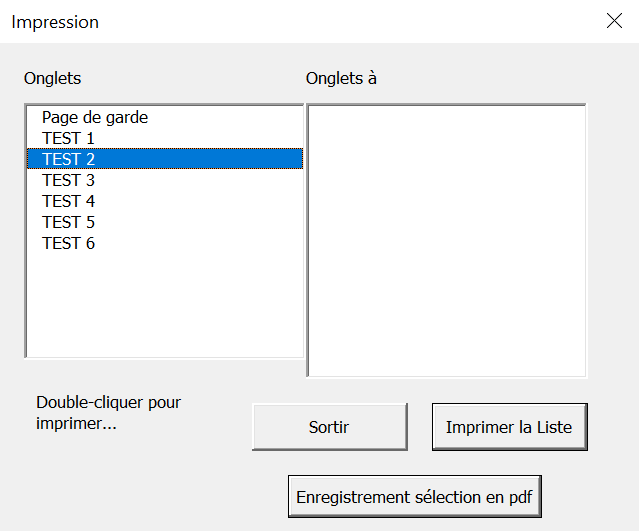Select Page de garde in Onglets list
Image resolution: width=639 pixels, height=531 pixels.
pyautogui.click(x=165, y=117)
